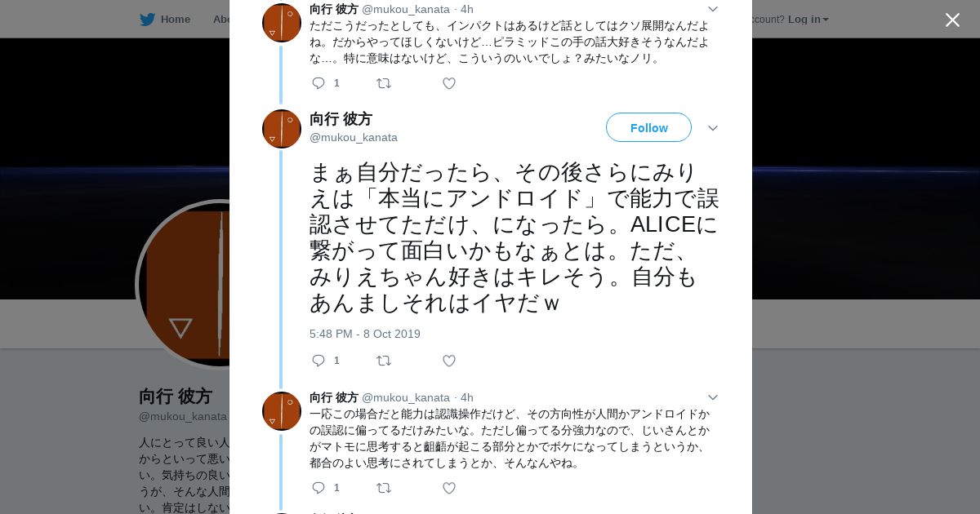
Task: Retweet the main tweet from 5:48 PM
Action: coord(383,361)
